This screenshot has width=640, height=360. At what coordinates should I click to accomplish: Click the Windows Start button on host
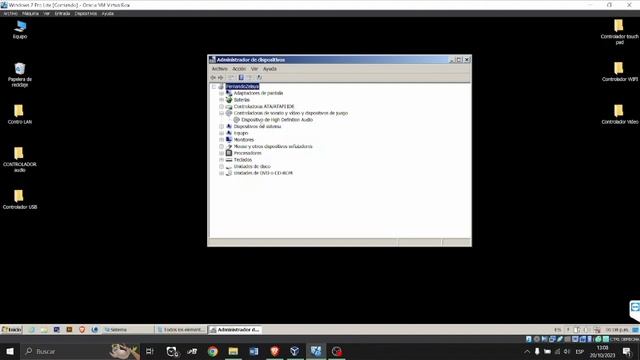[10, 351]
